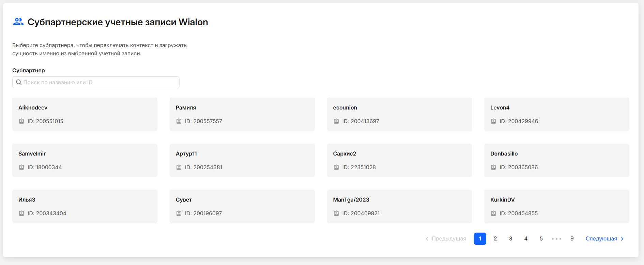
Task: Click the Следующая next page link
Action: pyautogui.click(x=601, y=239)
